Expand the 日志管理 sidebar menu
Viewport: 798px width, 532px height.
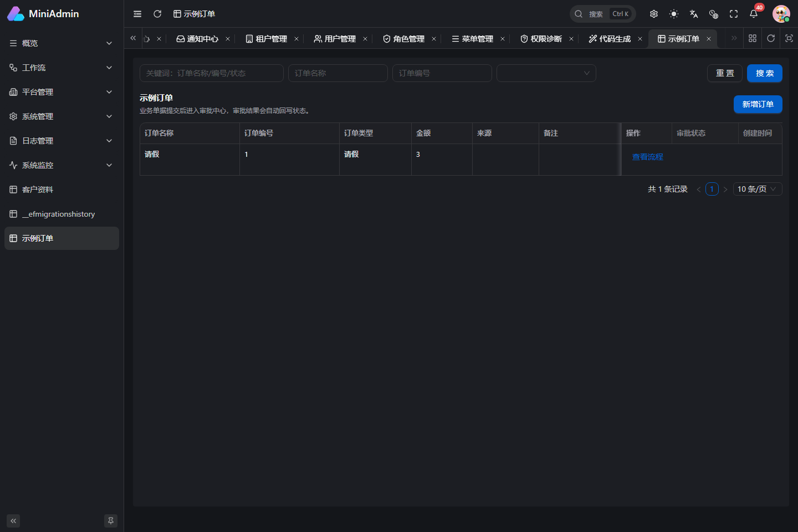(x=62, y=141)
